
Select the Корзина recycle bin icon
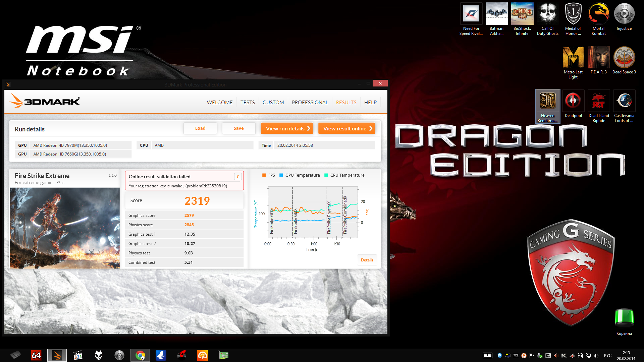(624, 322)
